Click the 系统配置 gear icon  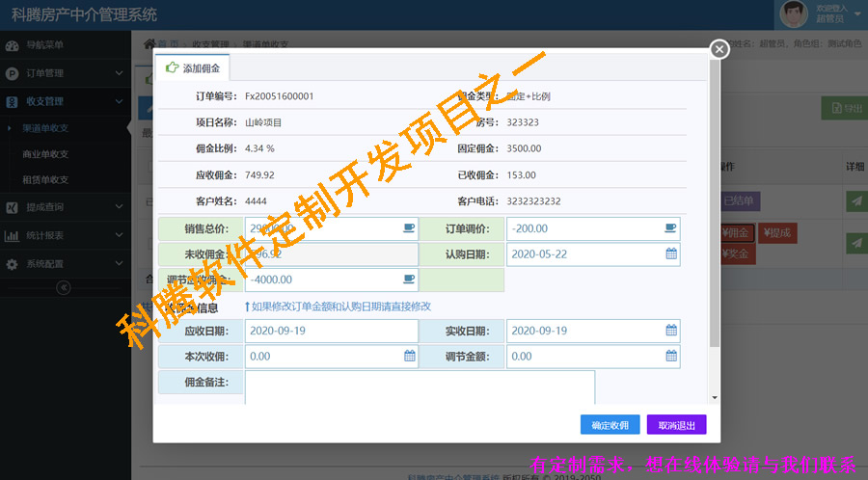(x=12, y=264)
